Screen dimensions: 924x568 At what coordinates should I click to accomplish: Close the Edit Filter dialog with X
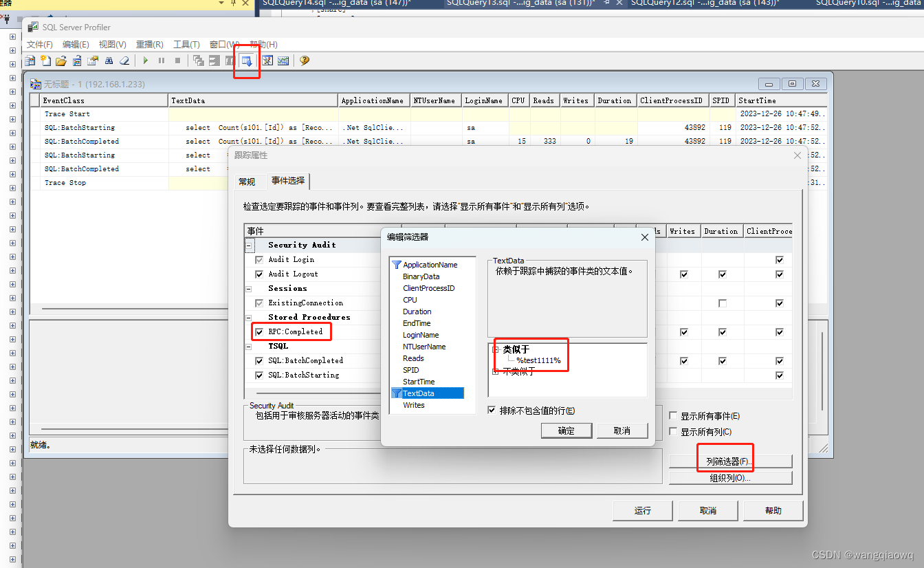645,237
